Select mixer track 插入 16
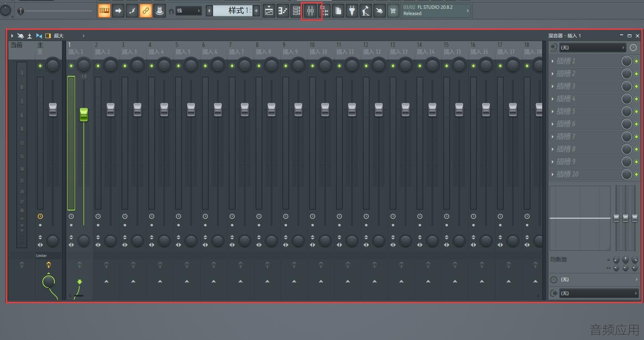The height and width of the screenshot is (340, 644). point(479,52)
